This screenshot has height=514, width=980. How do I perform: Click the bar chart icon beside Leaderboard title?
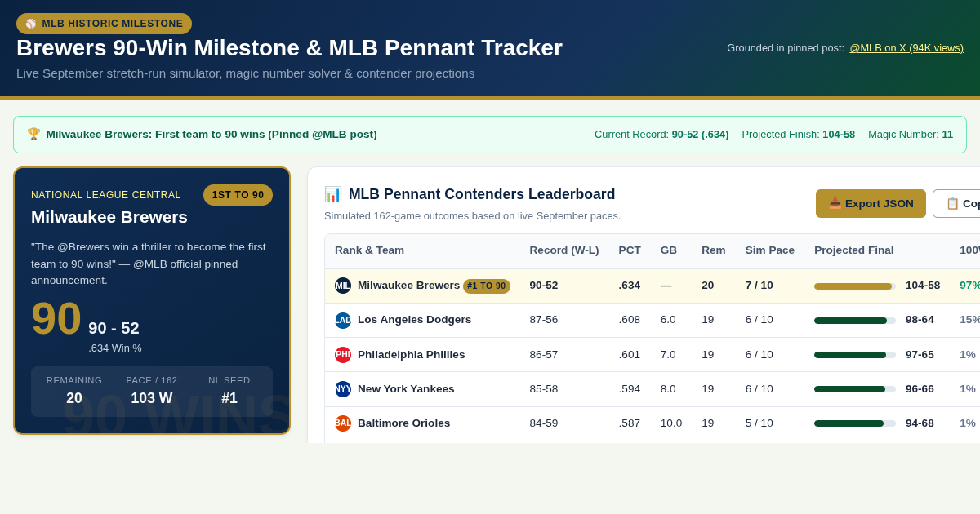(x=333, y=194)
